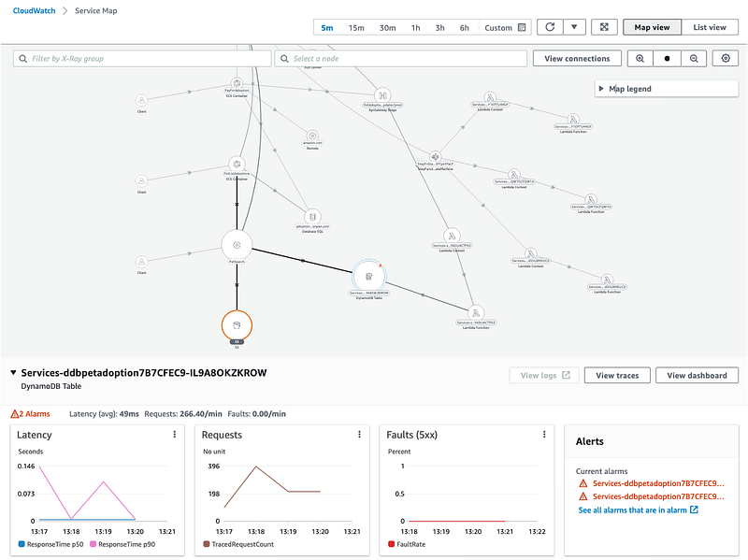Click the View traces button

tap(617, 376)
